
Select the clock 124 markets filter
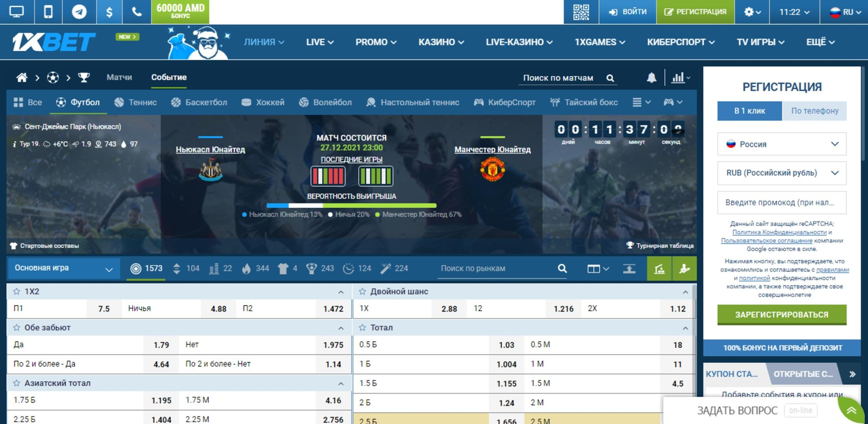(x=357, y=269)
